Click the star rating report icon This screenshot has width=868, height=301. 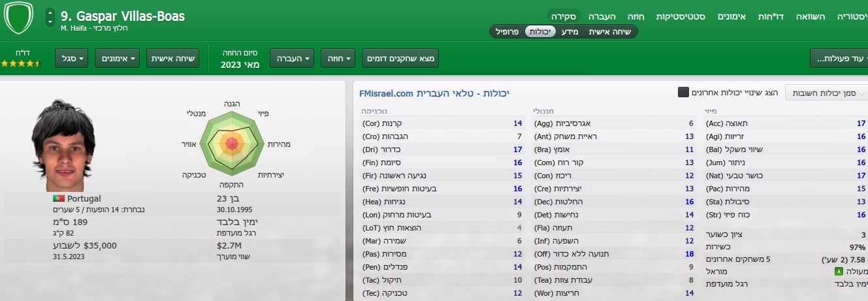22,63
